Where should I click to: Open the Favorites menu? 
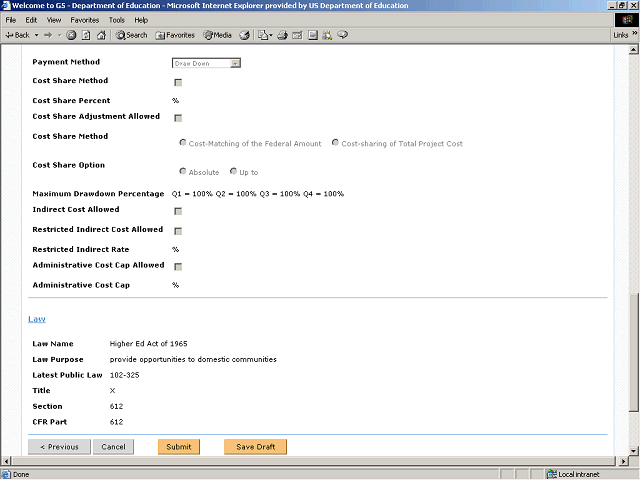click(x=84, y=20)
